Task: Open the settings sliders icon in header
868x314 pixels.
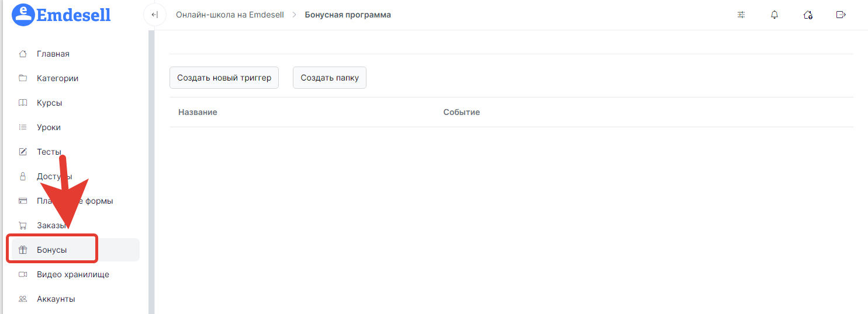Action: click(741, 15)
